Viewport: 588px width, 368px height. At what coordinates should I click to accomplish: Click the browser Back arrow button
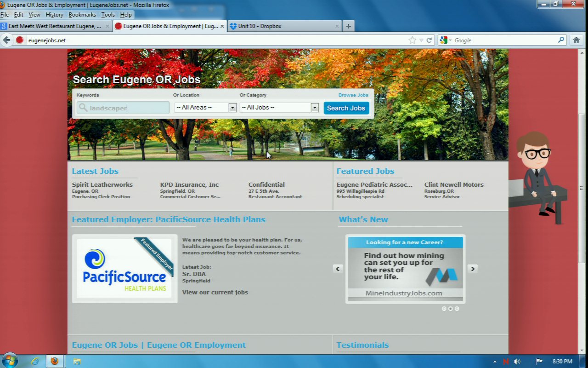click(6, 40)
